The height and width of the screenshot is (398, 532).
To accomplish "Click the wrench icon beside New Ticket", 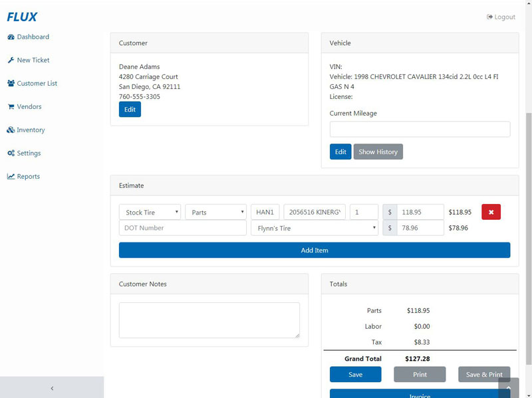I will pyautogui.click(x=11, y=60).
